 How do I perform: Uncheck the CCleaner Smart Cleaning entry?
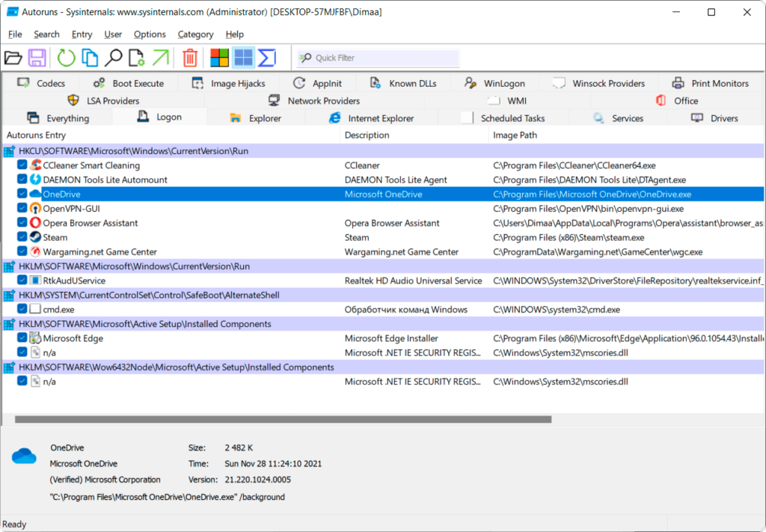(22, 165)
